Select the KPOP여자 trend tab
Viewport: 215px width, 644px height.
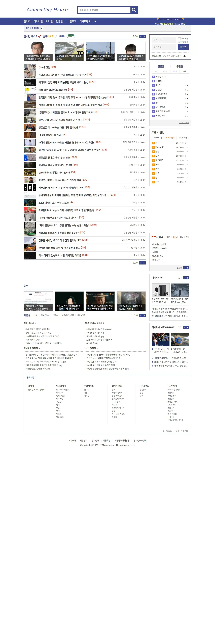(183, 138)
